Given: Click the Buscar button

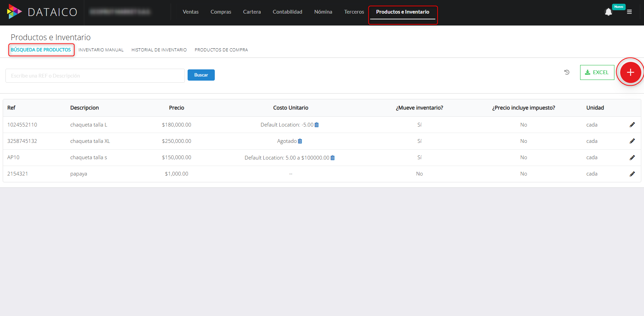Looking at the screenshot, I should pos(201,75).
